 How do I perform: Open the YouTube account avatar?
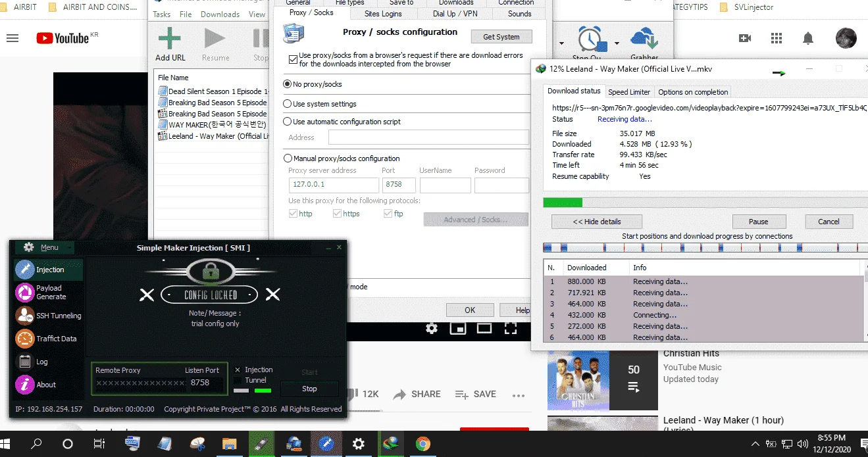[x=846, y=38]
